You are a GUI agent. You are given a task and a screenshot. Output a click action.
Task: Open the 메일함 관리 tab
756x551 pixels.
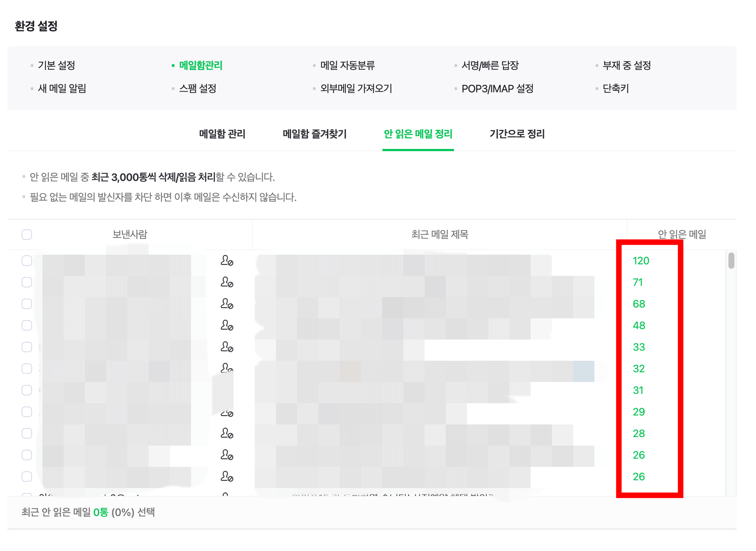[x=222, y=134]
